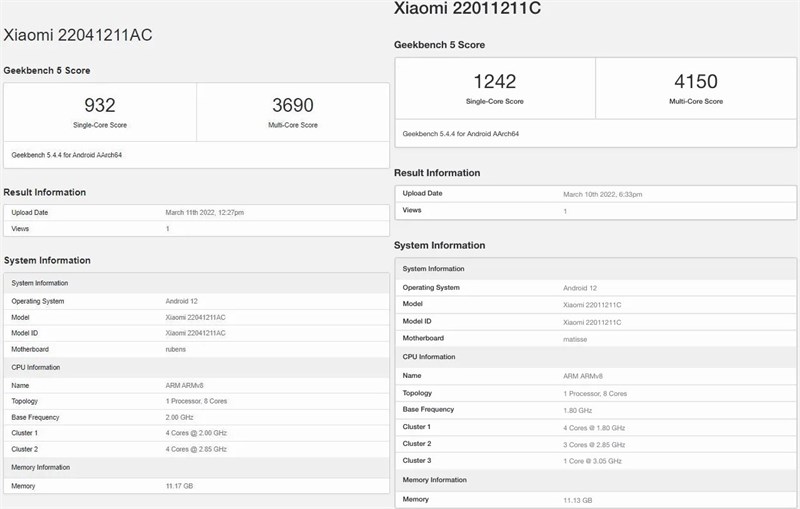
Task: Click the Xiaomi 22041211AC page title
Action: click(x=78, y=35)
